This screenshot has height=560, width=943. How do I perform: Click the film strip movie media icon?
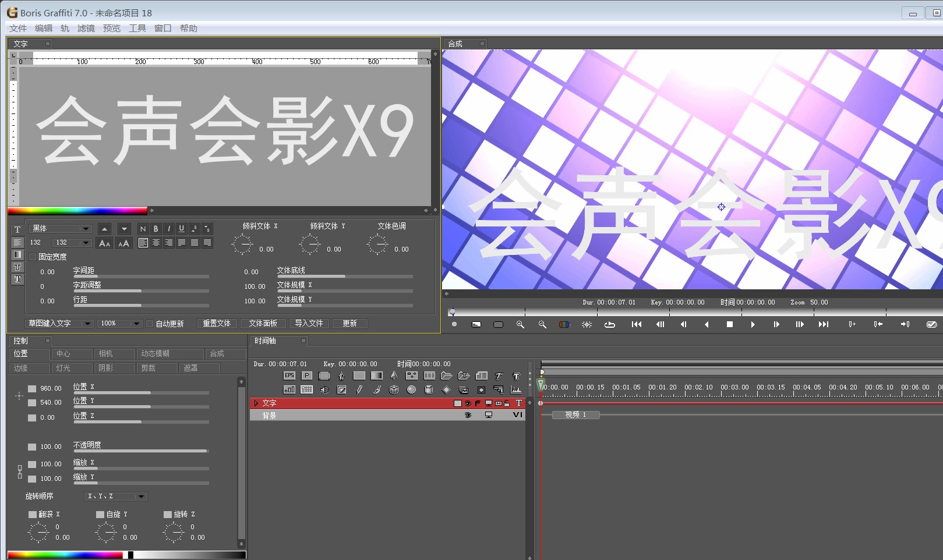pos(429,375)
